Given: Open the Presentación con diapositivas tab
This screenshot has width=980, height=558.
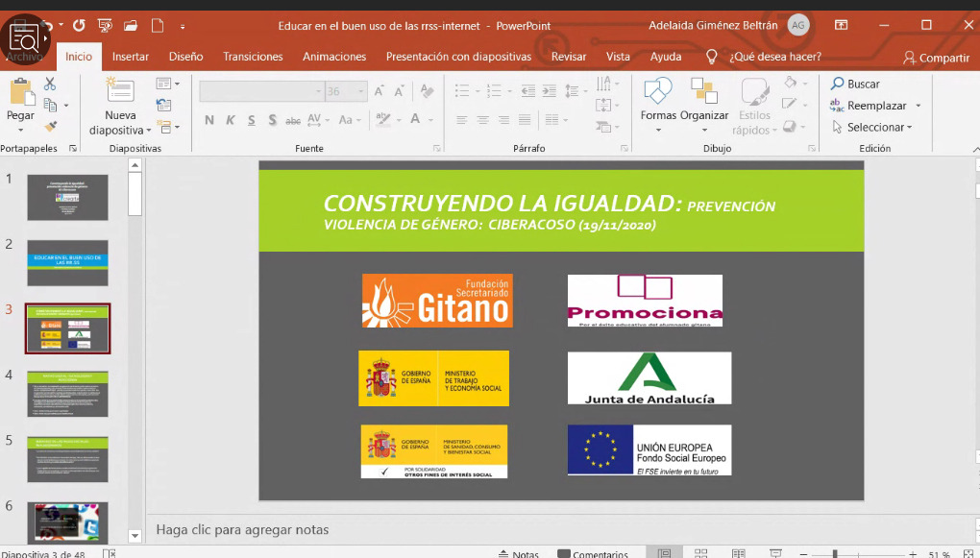Looking at the screenshot, I should (458, 57).
